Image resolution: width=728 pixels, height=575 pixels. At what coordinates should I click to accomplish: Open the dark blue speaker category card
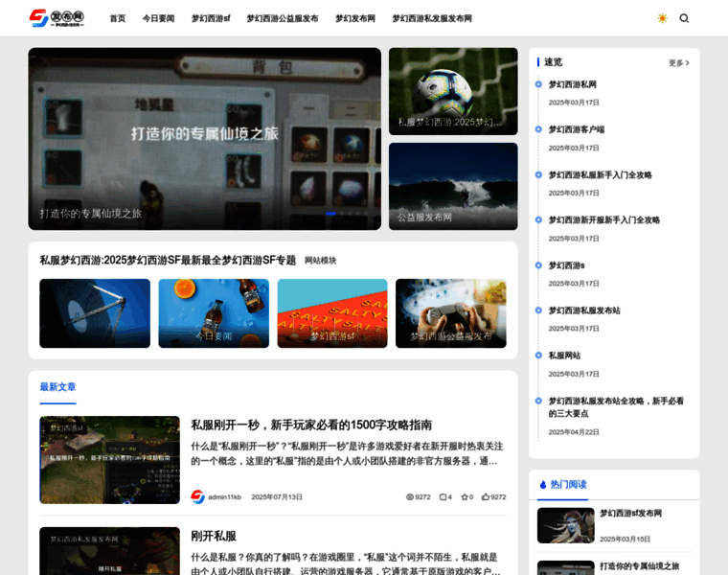coord(95,313)
